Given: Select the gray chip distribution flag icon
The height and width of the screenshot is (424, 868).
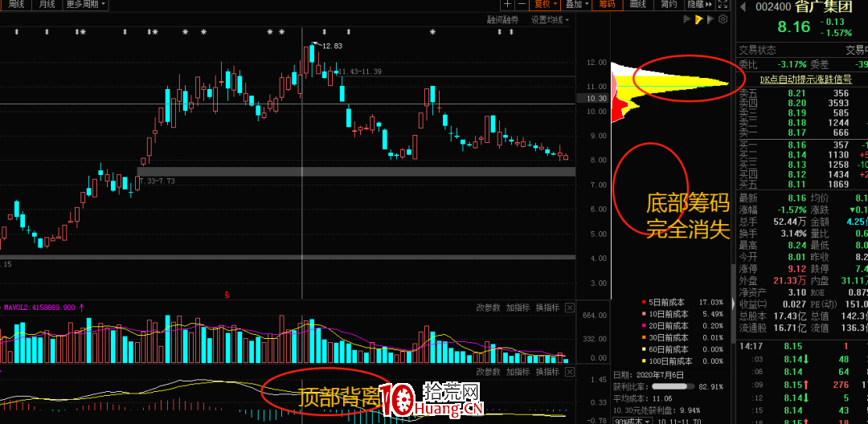Looking at the screenshot, I should click(710, 20).
